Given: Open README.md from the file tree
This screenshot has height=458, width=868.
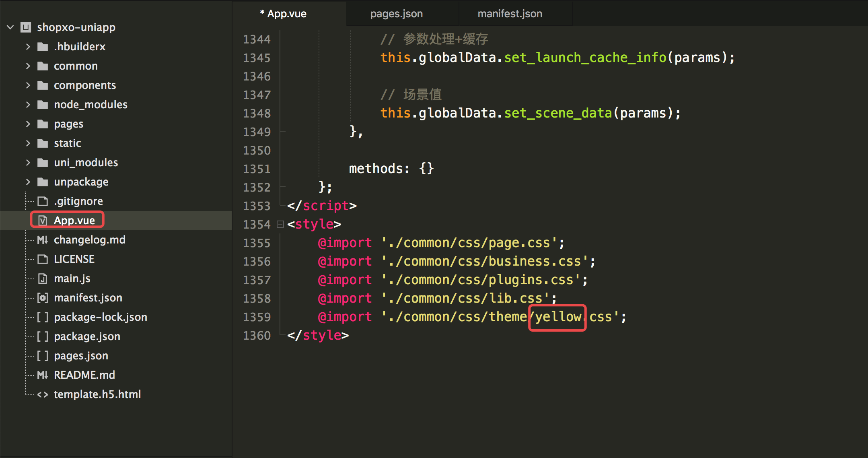Looking at the screenshot, I should tap(84, 375).
